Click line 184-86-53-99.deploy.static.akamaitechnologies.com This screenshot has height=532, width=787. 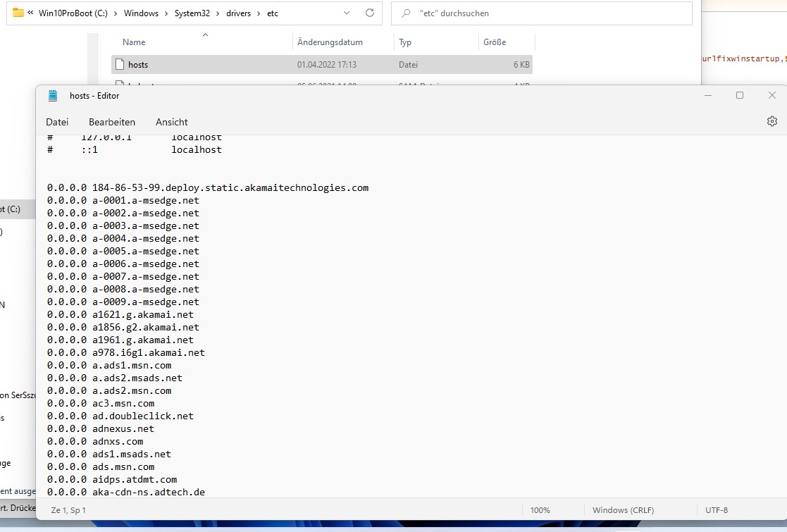[208, 187]
